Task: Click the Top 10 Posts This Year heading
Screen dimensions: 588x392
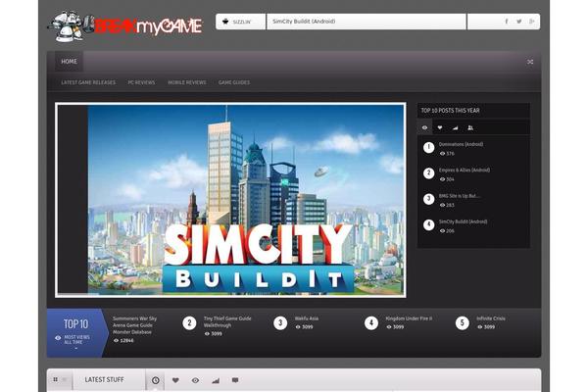Action: click(x=450, y=111)
